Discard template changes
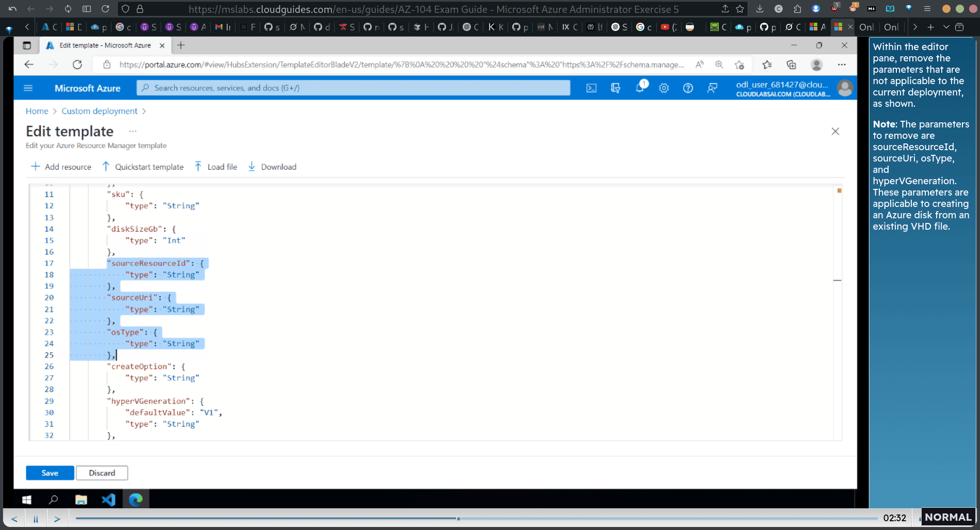 click(x=102, y=473)
